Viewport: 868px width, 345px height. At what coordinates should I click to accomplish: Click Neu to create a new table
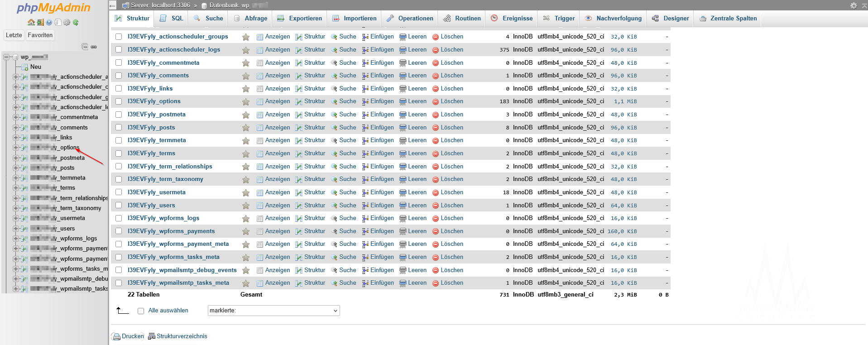pos(35,67)
